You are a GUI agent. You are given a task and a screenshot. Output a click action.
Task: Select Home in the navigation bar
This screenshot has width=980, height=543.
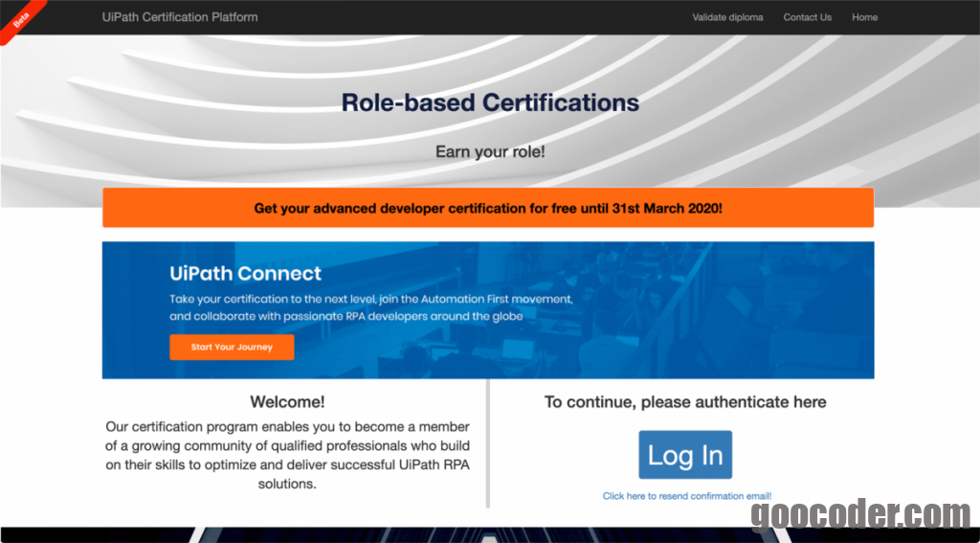(x=864, y=17)
